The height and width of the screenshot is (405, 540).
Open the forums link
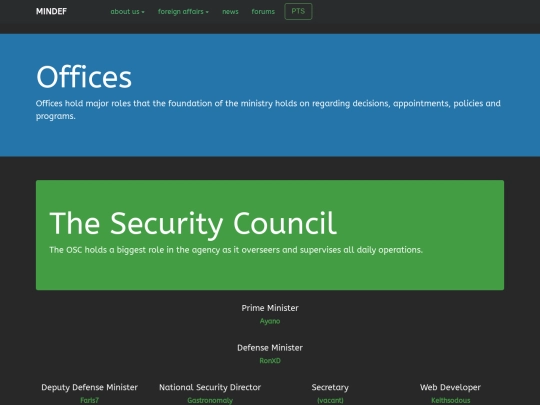coord(263,11)
